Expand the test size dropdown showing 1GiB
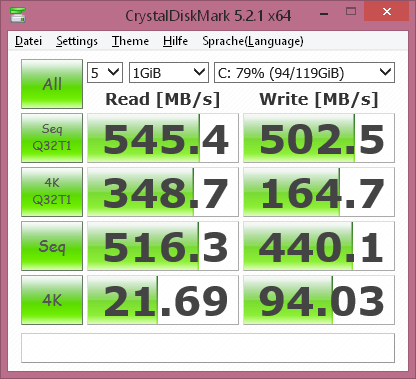Image resolution: width=416 pixels, height=379 pixels. pyautogui.click(x=169, y=72)
